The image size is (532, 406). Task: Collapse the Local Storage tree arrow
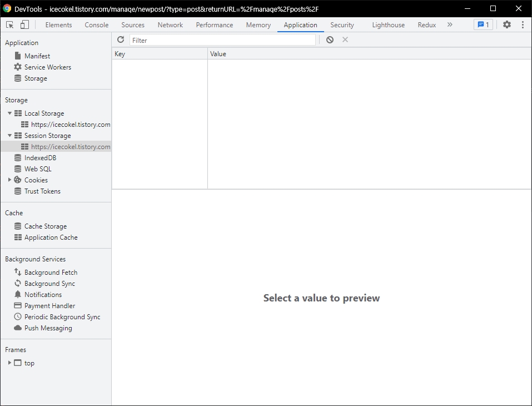click(9, 113)
